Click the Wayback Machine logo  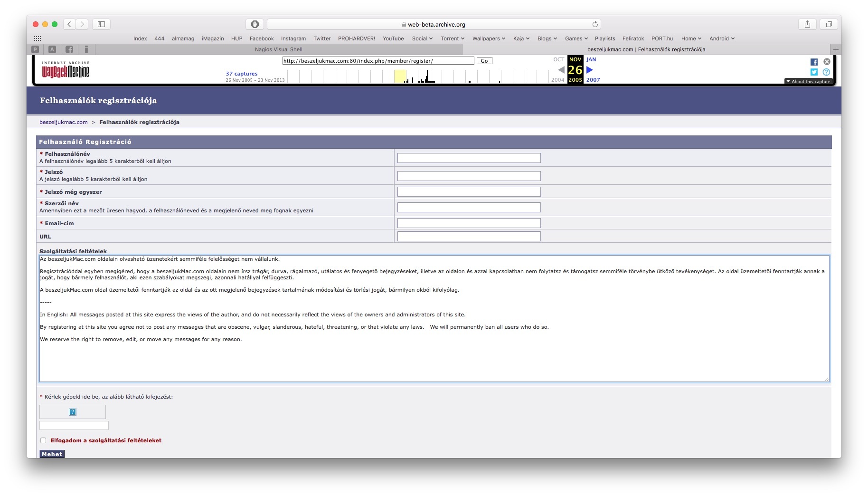coord(66,70)
